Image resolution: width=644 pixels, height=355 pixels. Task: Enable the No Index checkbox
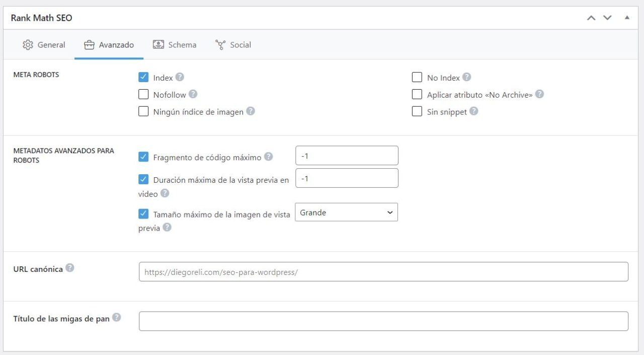pos(417,77)
